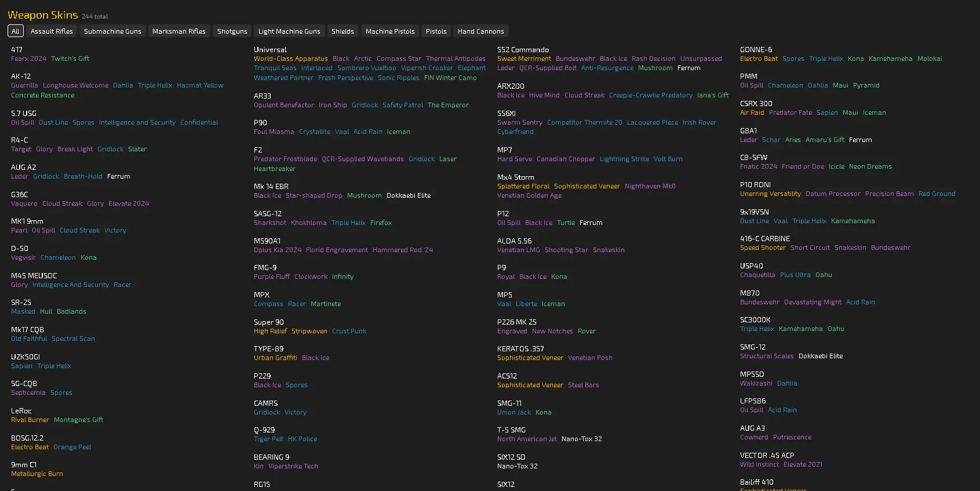Choose the Machine Pistols tab
The image size is (980, 491).
pos(390,31)
